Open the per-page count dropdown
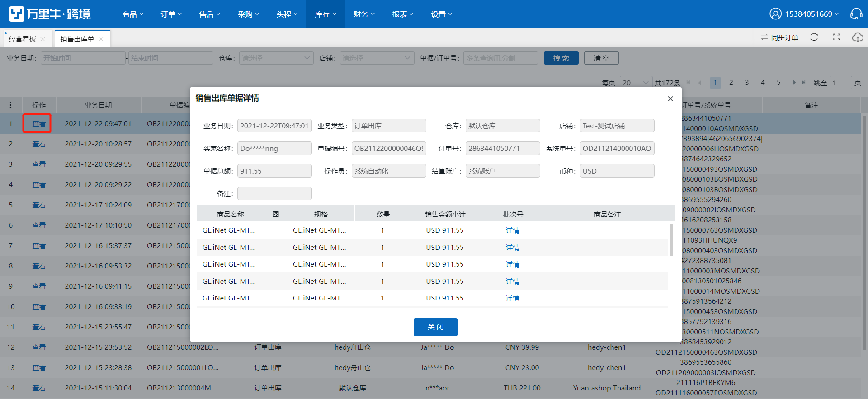 (x=636, y=83)
